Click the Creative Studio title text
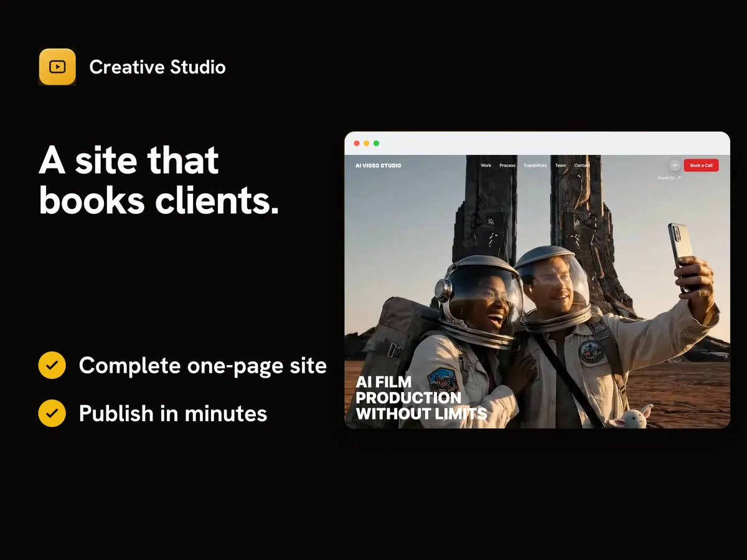Screen dimensions: 747x560 [157, 67]
